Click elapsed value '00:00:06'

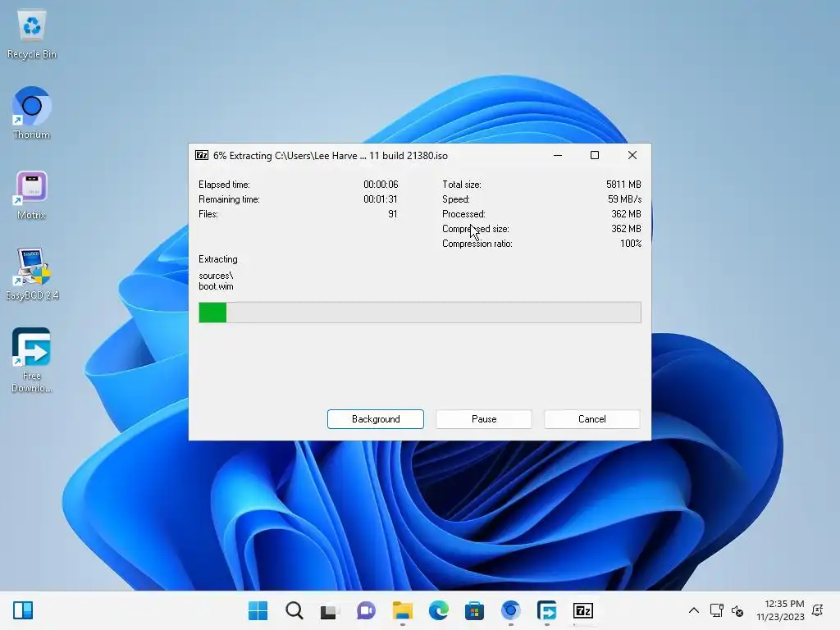coord(381,185)
